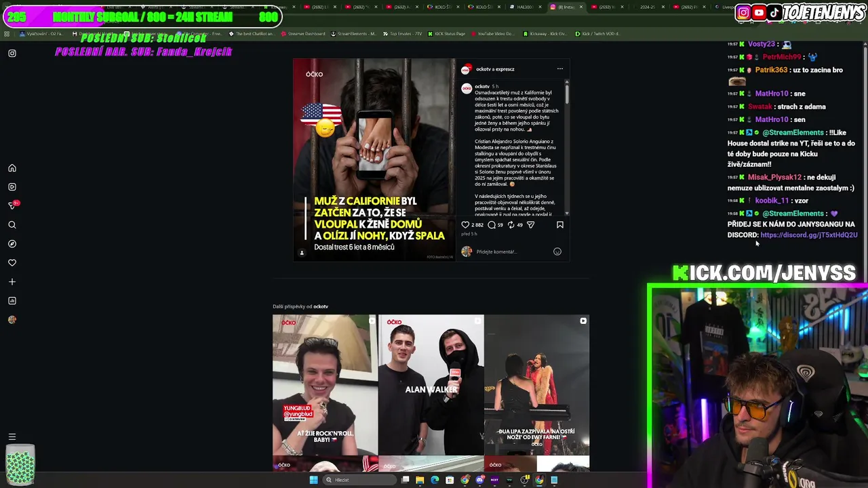Switch to the HAL3000 browser tab
This screenshot has height=488, width=868.
[526, 7]
